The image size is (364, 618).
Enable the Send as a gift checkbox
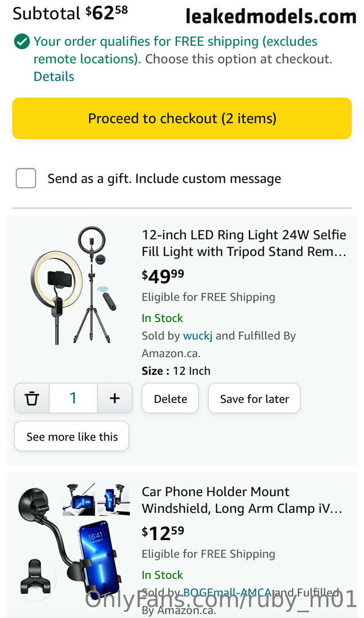26,179
